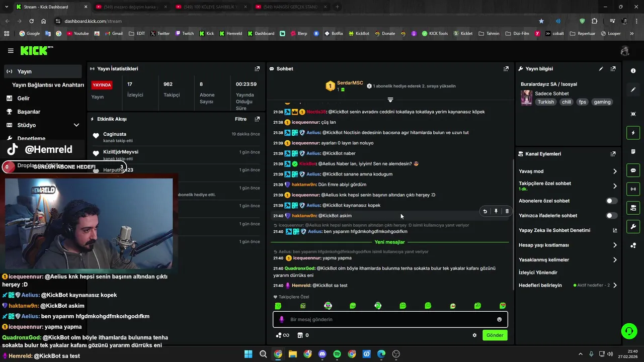The image size is (644, 362).
Task: Insert the heart-eyes emote at the row's end
Action: point(502,306)
